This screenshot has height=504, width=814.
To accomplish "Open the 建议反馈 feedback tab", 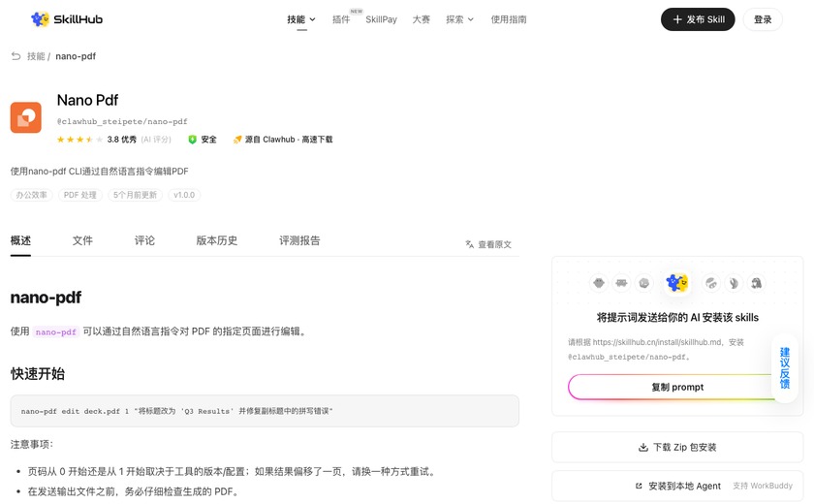I will [x=785, y=368].
